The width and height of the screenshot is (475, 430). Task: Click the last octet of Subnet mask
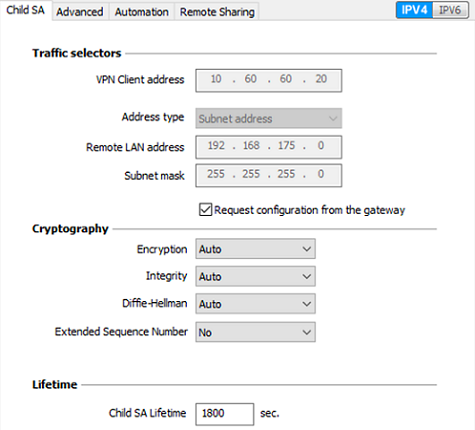click(321, 174)
